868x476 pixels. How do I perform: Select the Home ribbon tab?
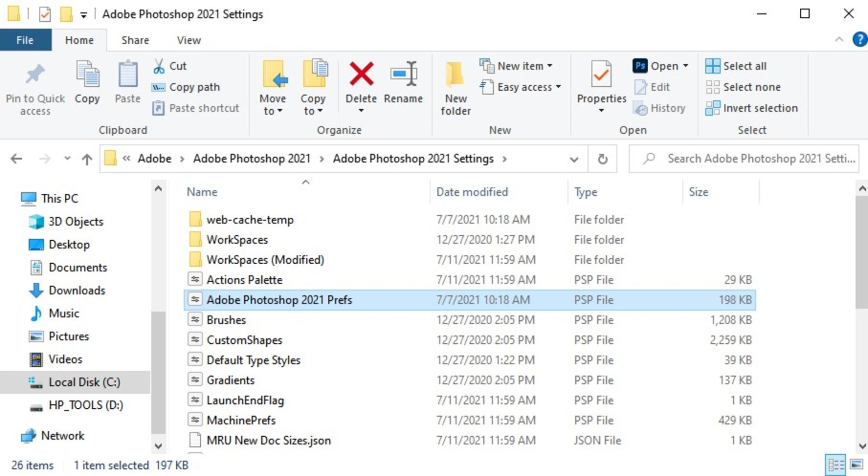[x=79, y=40]
